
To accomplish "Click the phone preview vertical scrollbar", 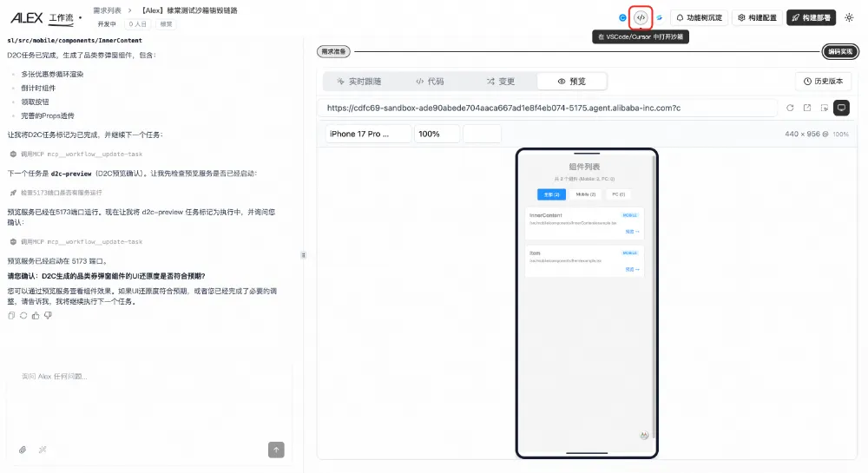I will click(654, 296).
